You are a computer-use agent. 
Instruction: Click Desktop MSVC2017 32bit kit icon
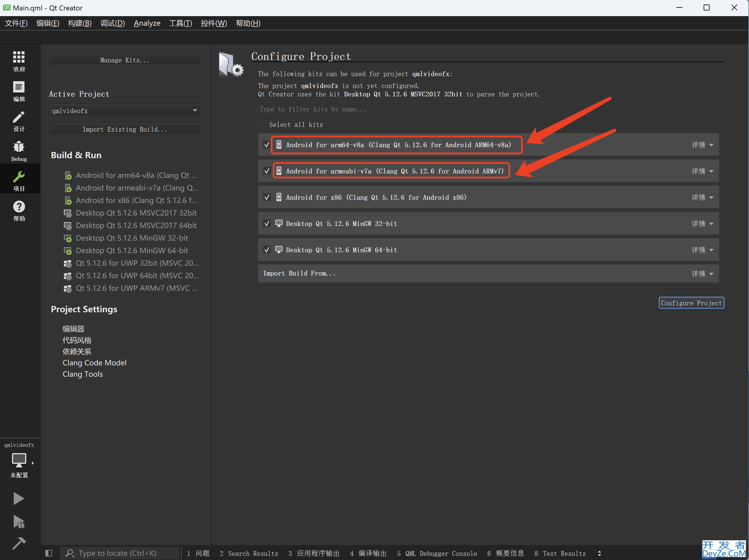(68, 213)
